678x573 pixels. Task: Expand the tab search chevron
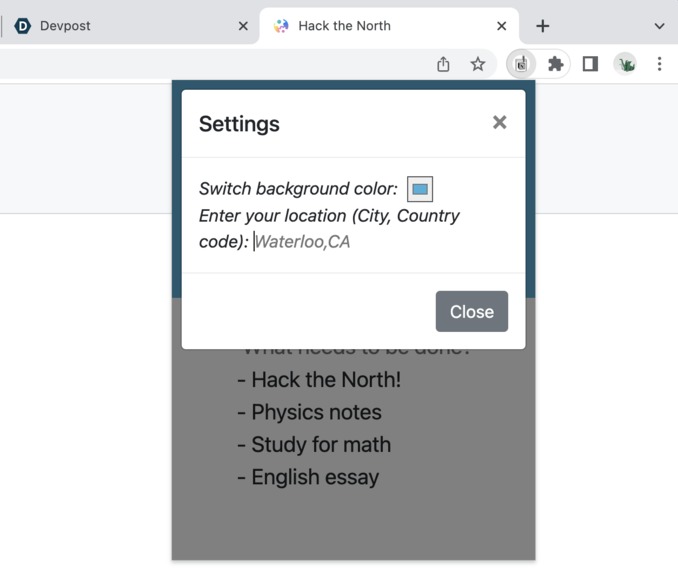coord(659,26)
